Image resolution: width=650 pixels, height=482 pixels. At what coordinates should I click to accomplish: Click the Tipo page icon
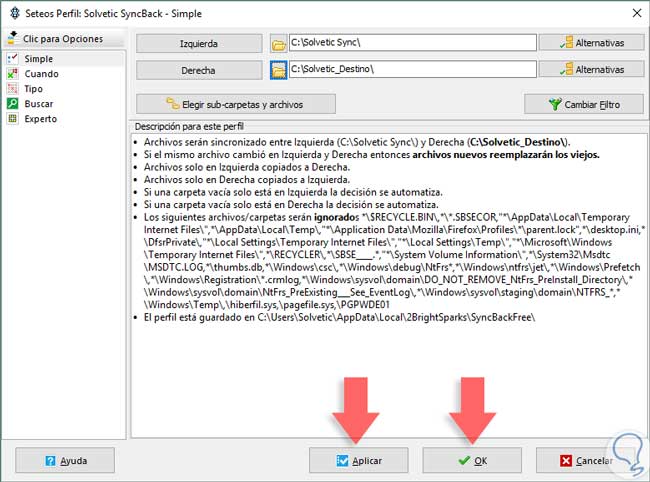[13, 88]
